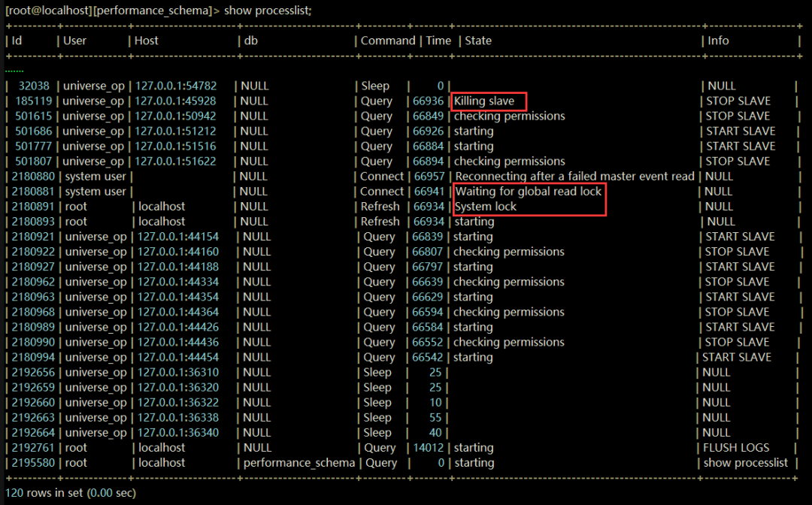Click host 127.0.0.1:44154
Viewport: 812px width, 505px height.
177,237
